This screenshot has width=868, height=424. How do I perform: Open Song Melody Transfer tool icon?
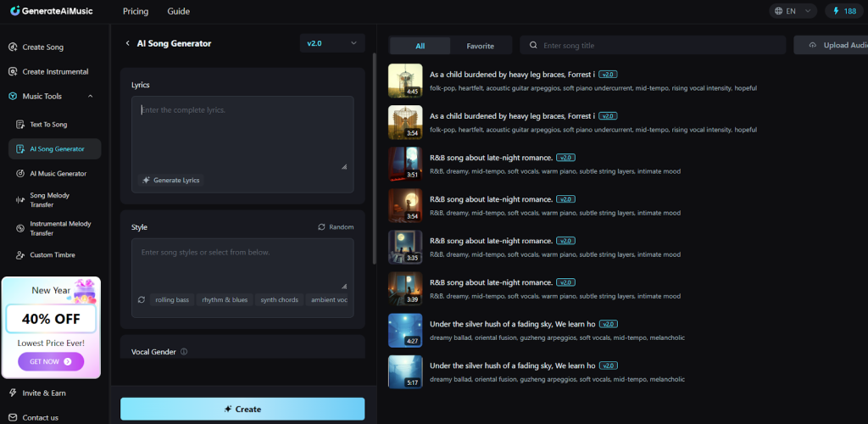click(x=19, y=200)
